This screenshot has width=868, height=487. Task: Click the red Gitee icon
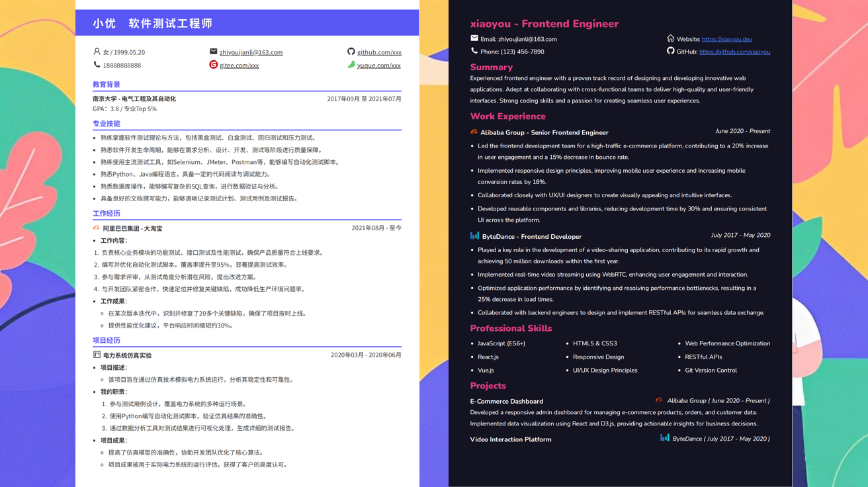[213, 65]
